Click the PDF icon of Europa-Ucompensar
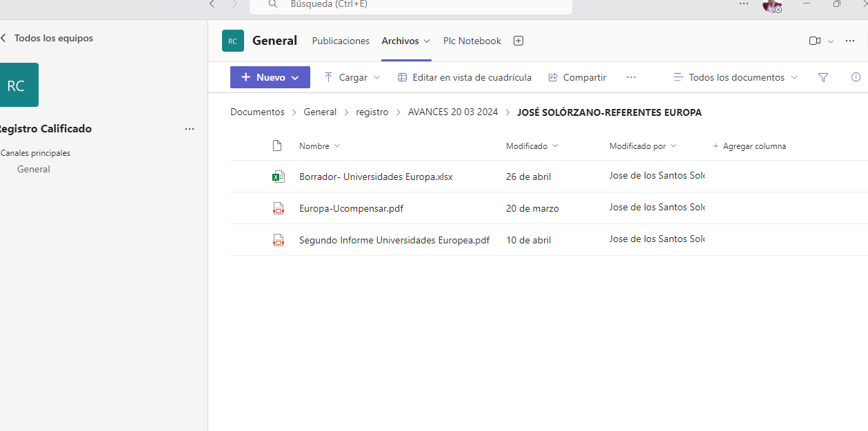This screenshot has width=868, height=431. tap(278, 208)
